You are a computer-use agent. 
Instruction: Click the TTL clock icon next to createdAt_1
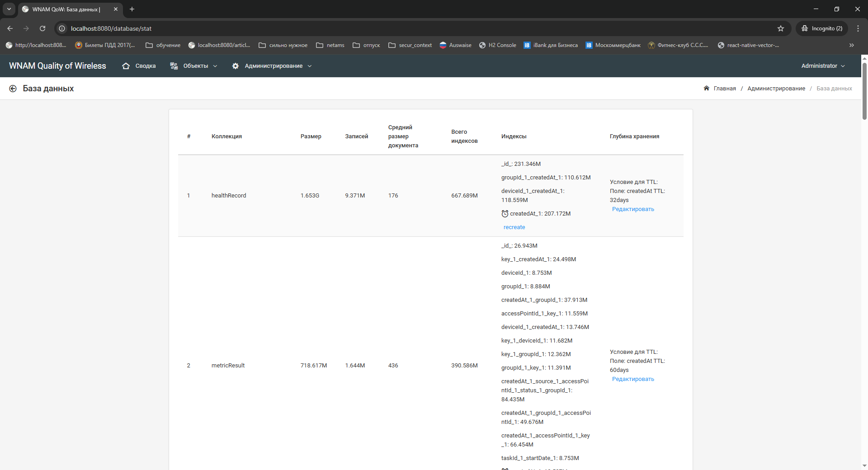(505, 214)
